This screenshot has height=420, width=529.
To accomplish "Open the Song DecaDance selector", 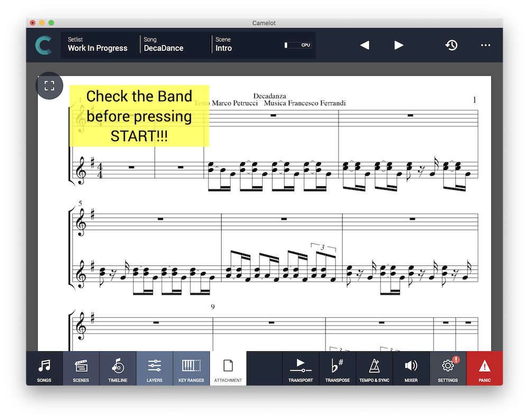I will tap(163, 44).
